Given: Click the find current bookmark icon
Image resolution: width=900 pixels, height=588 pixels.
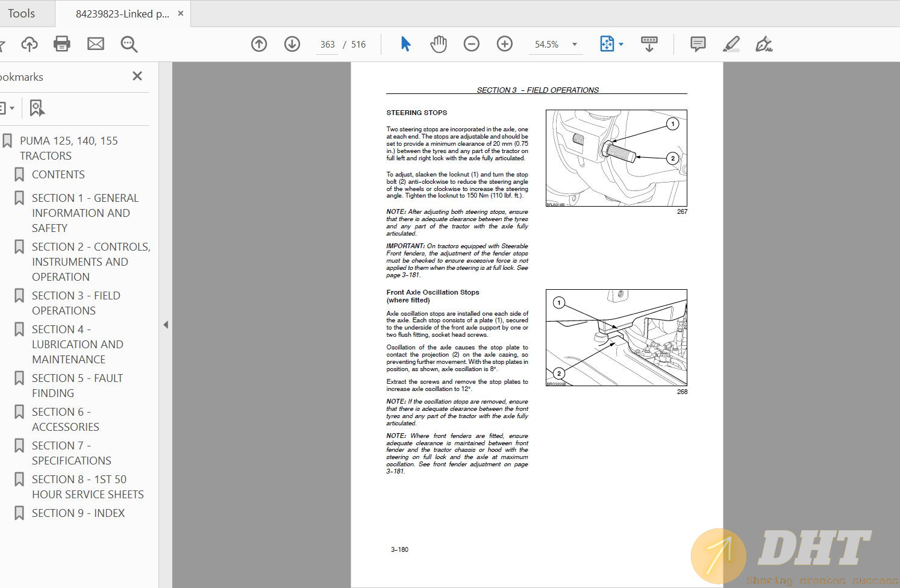Looking at the screenshot, I should (37, 108).
